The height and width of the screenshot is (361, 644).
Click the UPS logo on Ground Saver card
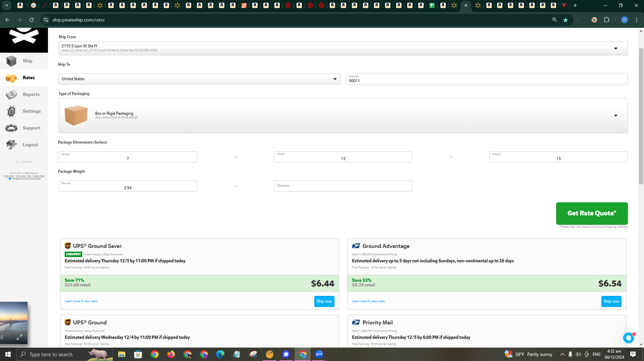(x=68, y=246)
